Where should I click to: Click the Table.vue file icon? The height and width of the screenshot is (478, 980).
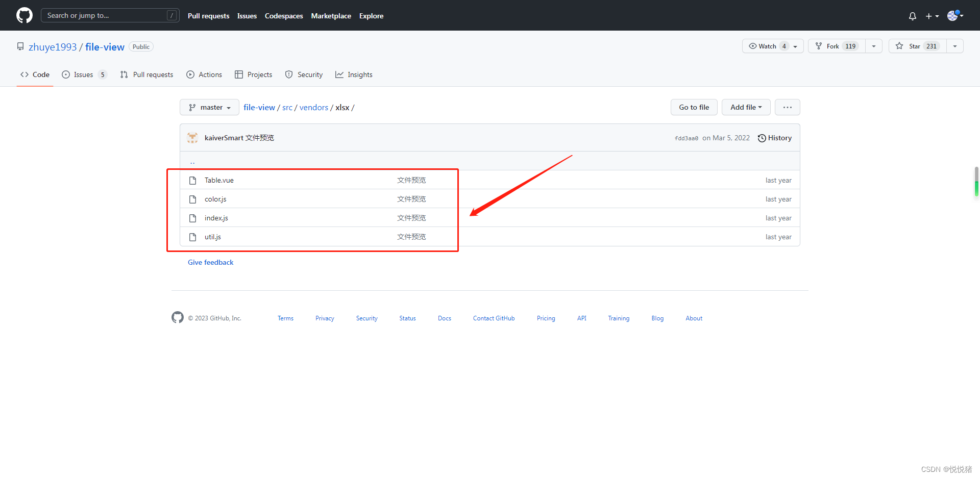[x=193, y=180]
